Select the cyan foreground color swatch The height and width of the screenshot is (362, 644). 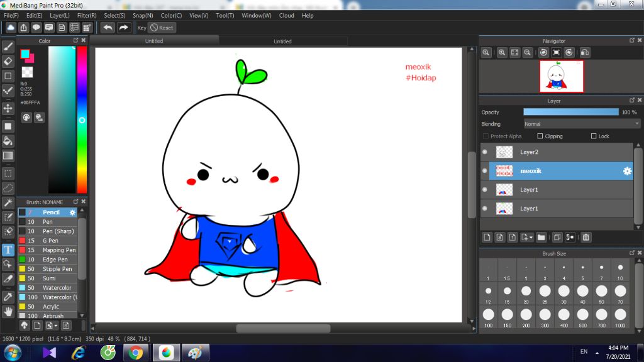click(25, 54)
